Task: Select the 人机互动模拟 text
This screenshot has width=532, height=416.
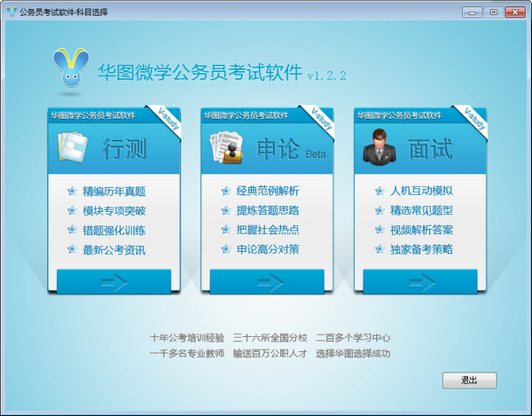Action: [421, 191]
